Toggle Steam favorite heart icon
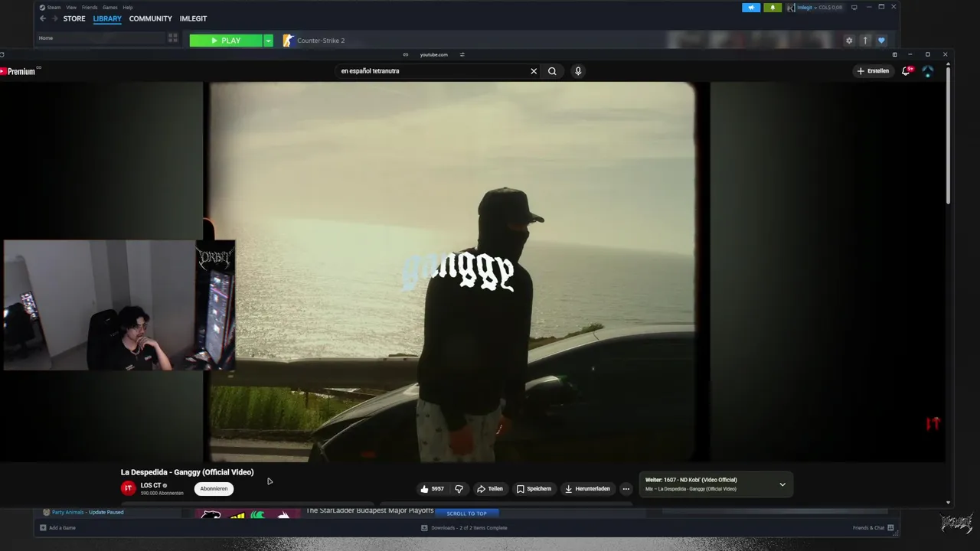 [x=881, y=41]
